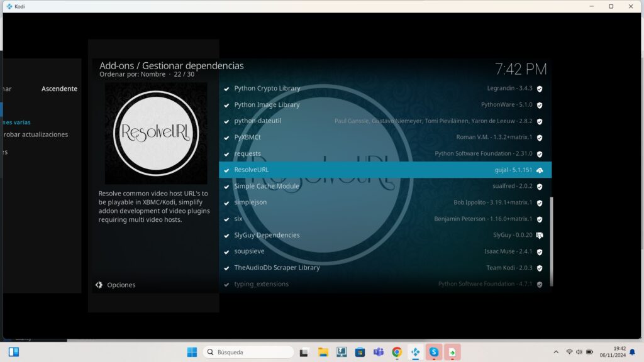Toggle the Simple Cache Module checkmark
The image size is (644, 362).
226,186
